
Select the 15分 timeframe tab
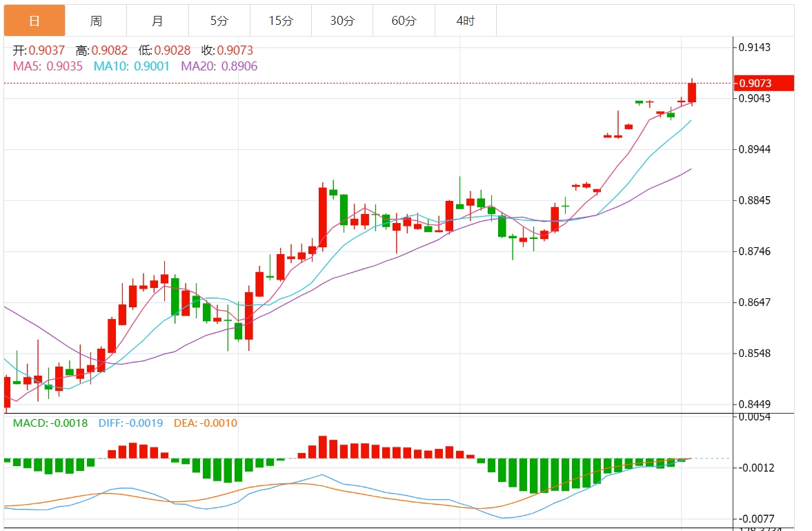click(281, 21)
